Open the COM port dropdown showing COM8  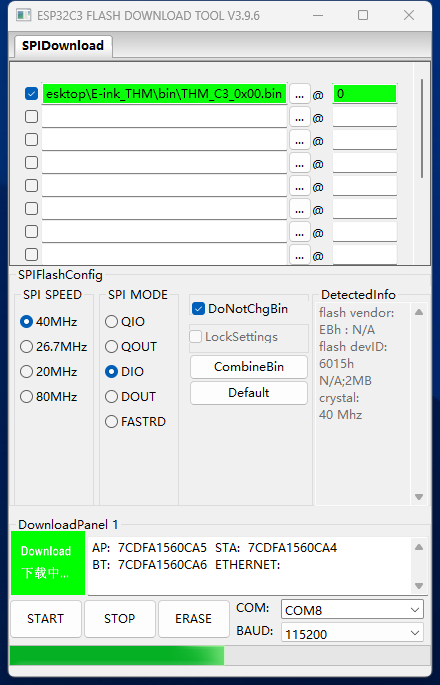pyautogui.click(x=352, y=609)
